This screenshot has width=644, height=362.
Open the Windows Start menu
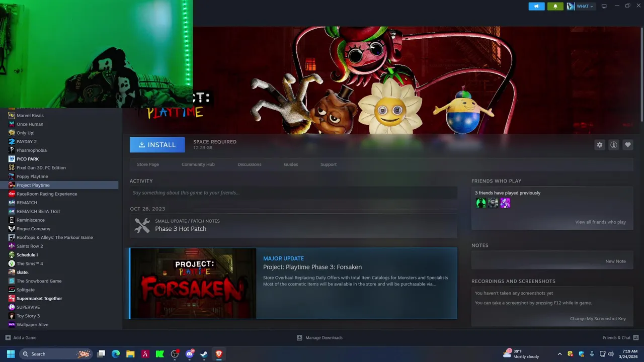pyautogui.click(x=11, y=354)
